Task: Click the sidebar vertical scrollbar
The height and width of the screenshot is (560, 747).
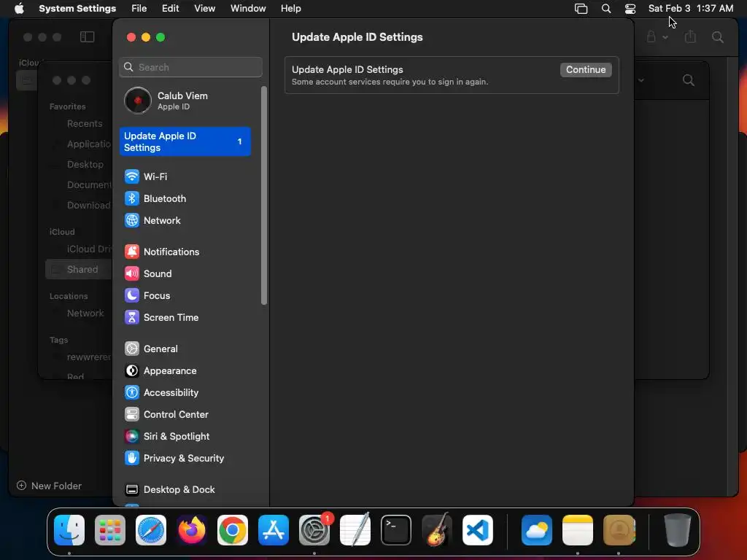Action: click(264, 195)
